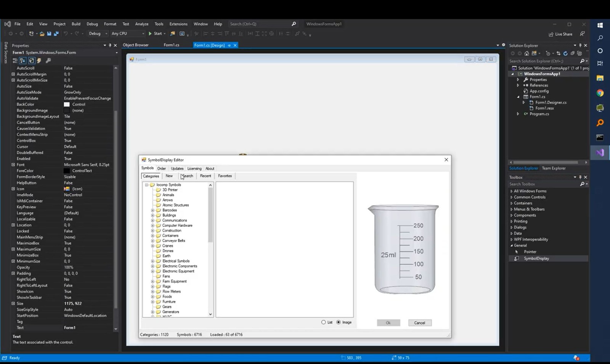Switch to the Form1.cs code tab

172,45
